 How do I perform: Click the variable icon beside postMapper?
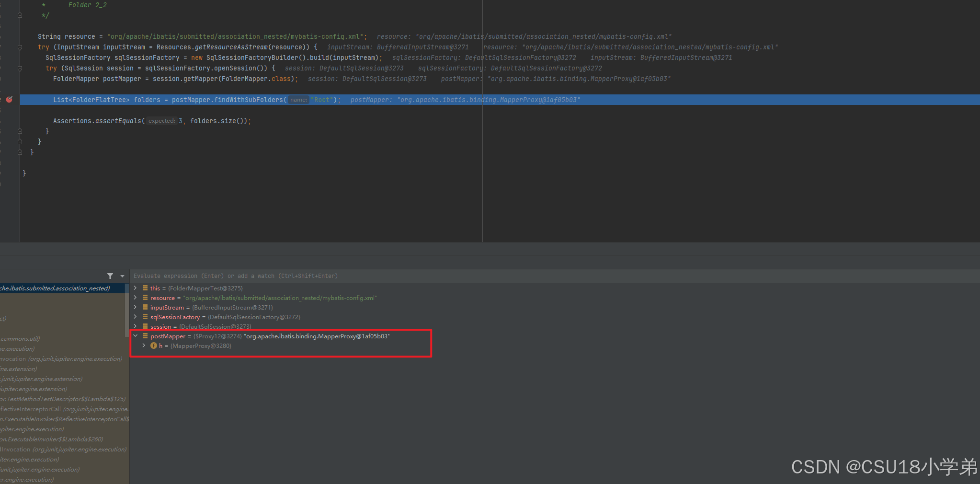pyautogui.click(x=145, y=336)
